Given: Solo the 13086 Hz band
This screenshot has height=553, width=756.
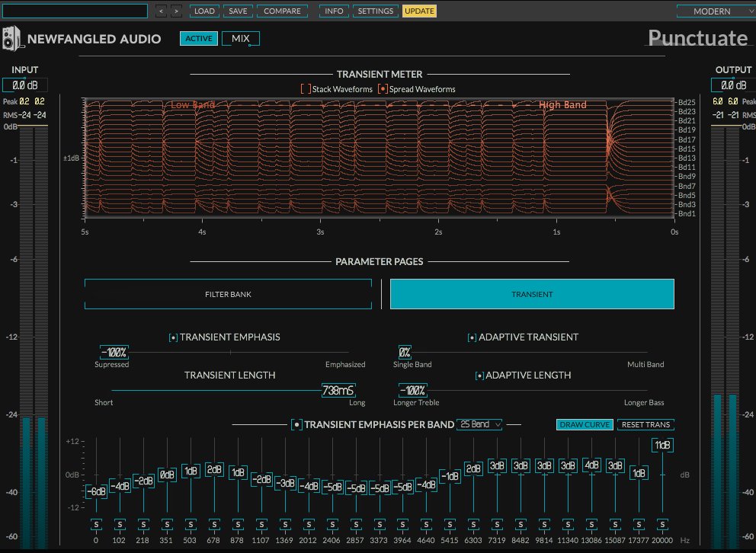Looking at the screenshot, I should (592, 524).
